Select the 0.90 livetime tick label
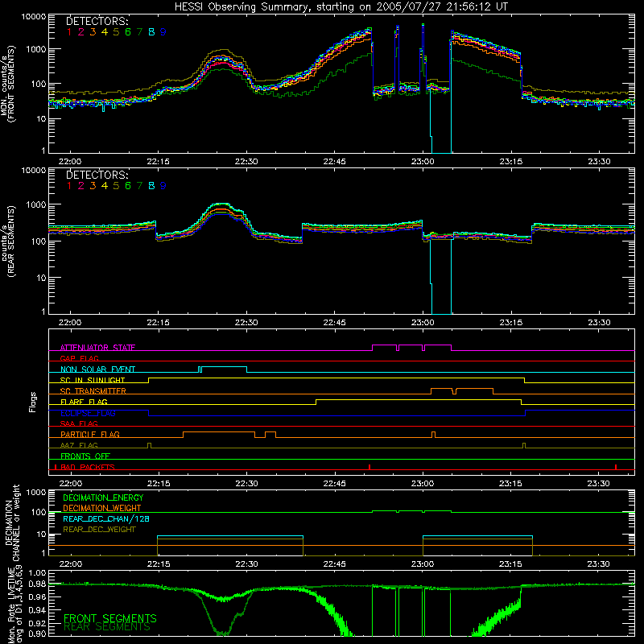Screen dimensions: 644x644 click(38, 634)
